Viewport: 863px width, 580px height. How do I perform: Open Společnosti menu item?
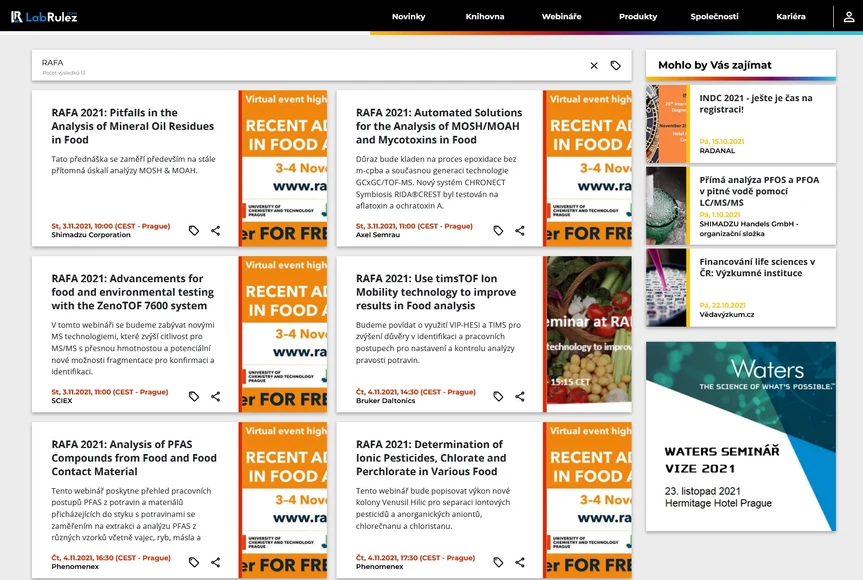(714, 17)
